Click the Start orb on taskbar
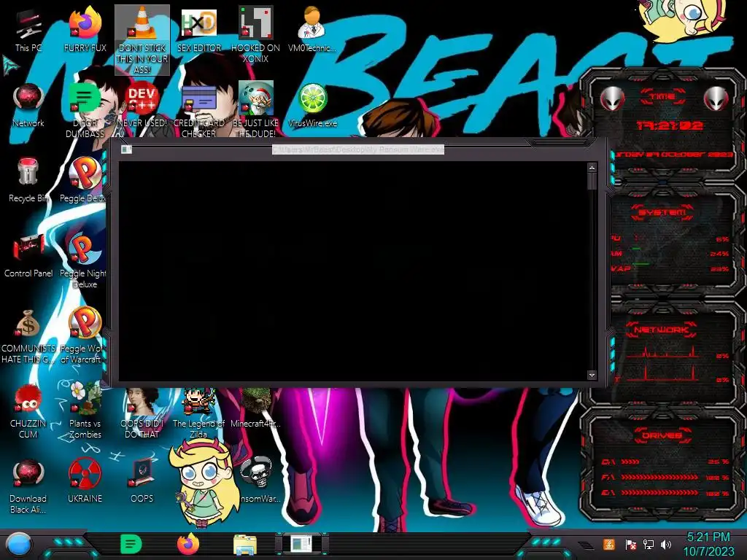The height and width of the screenshot is (560, 747). coord(18,544)
